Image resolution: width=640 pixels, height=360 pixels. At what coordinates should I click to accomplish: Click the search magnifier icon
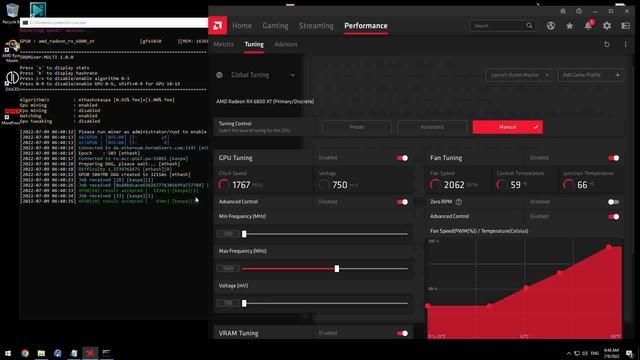tap(529, 26)
